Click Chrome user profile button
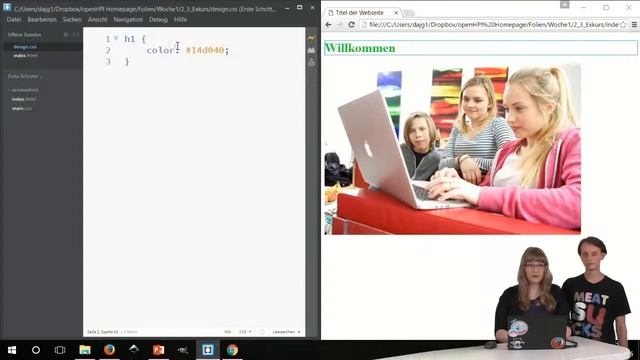Screen dimensions: 640x360 (x=564, y=4)
